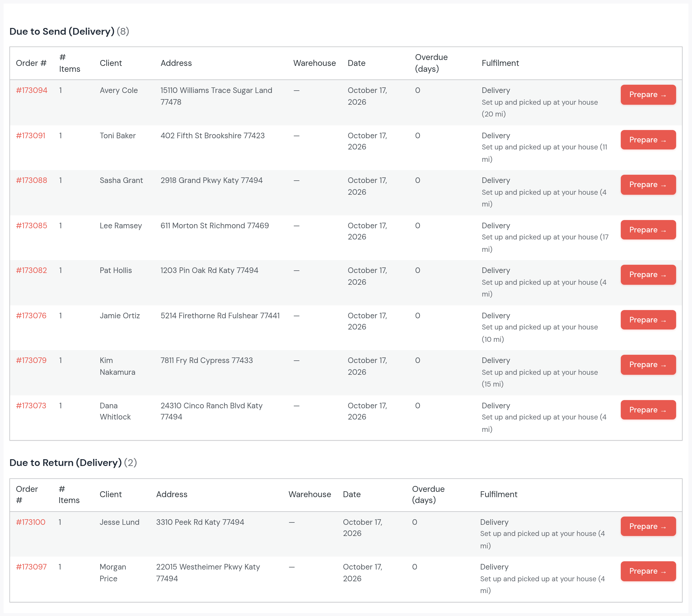Click Prepare for Kim Nakamura's order

(648, 365)
